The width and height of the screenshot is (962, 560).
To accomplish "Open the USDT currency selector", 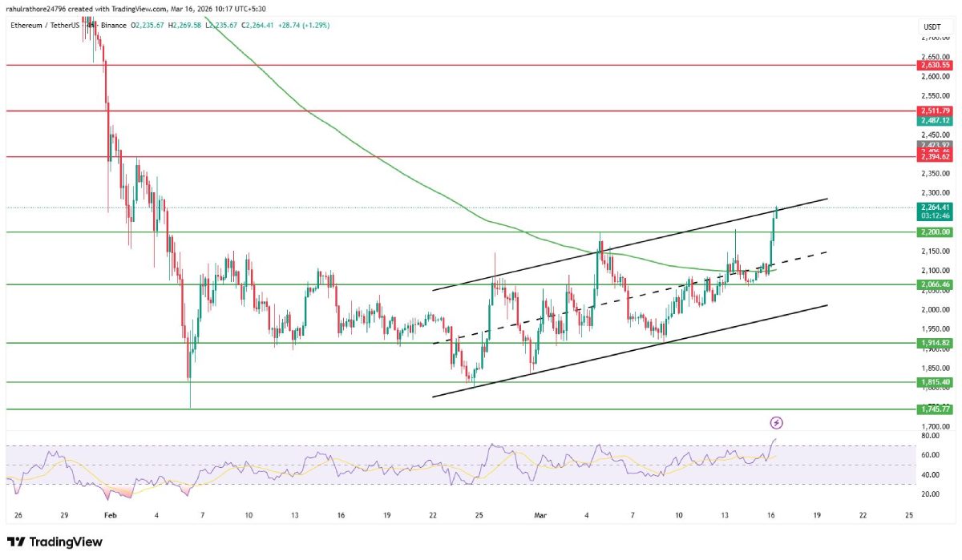I will [932, 26].
